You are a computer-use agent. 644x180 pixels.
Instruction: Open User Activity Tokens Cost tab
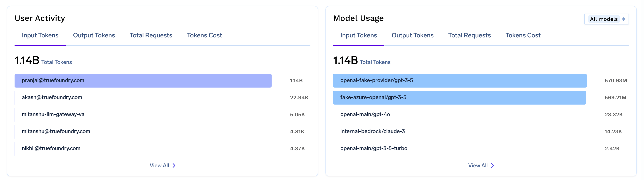pyautogui.click(x=204, y=35)
